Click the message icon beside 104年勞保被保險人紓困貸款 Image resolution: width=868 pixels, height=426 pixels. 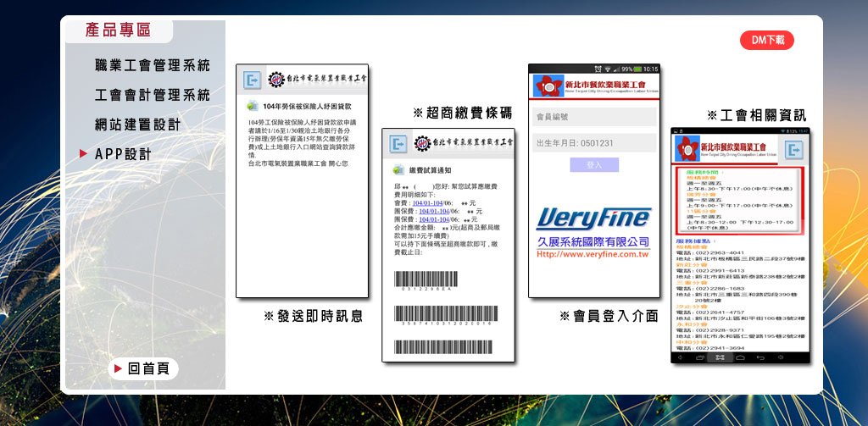251,107
